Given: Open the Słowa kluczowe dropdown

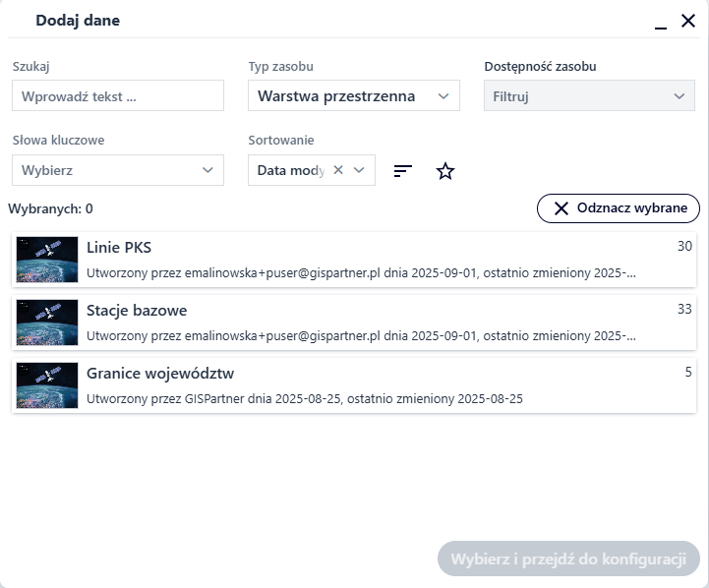Looking at the screenshot, I should [118, 170].
